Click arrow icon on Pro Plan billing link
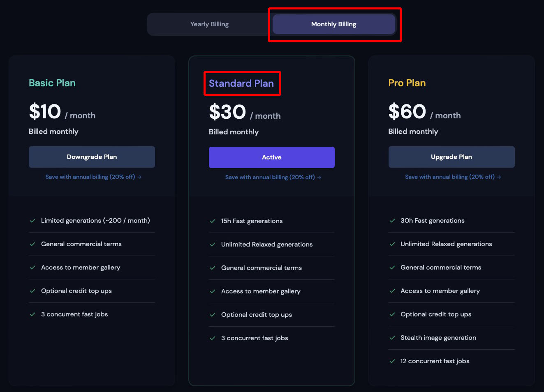This screenshot has height=392, width=544. click(x=498, y=177)
